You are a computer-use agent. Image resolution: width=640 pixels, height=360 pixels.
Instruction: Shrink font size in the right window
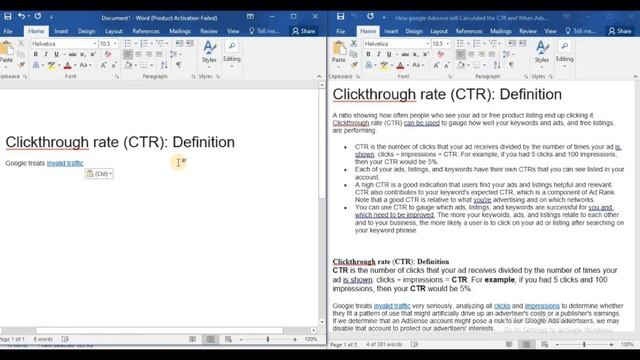tap(447, 65)
